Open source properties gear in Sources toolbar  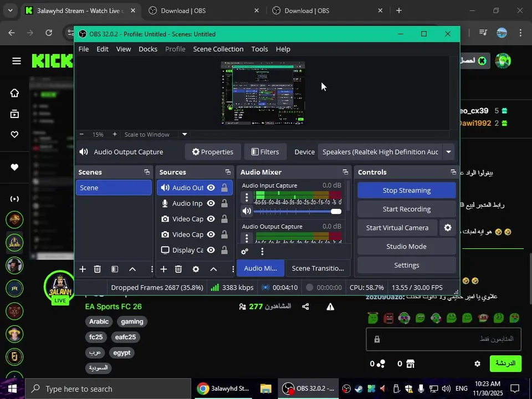196,269
